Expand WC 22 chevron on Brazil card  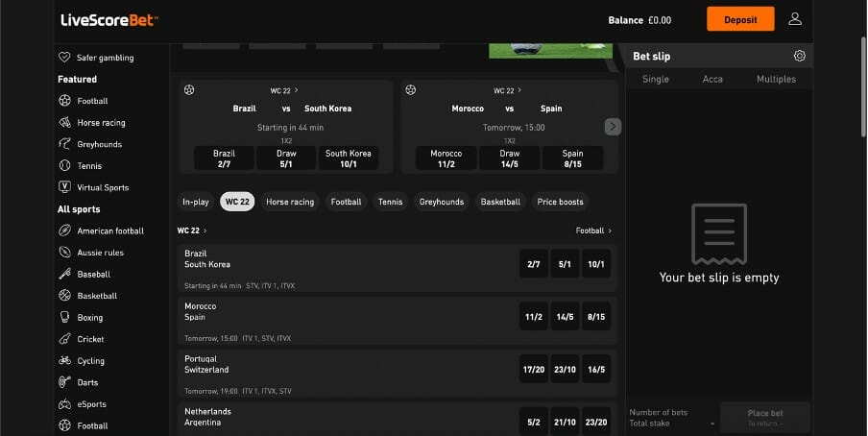click(x=296, y=89)
